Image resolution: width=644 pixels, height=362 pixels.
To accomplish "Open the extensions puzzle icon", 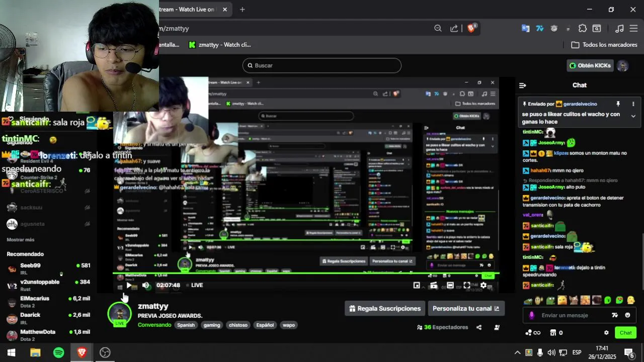I will point(583,28).
